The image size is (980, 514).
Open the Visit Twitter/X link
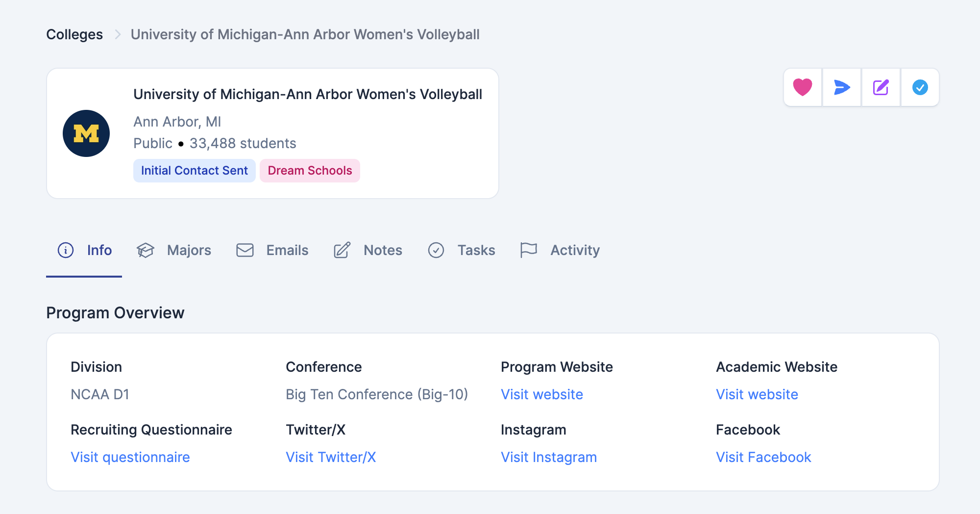click(x=331, y=457)
